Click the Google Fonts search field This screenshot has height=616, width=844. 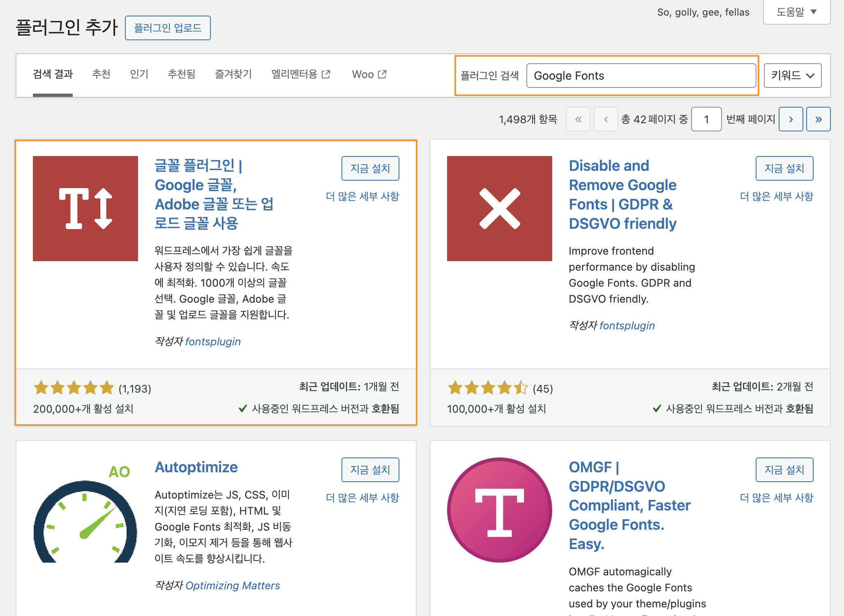pos(641,76)
